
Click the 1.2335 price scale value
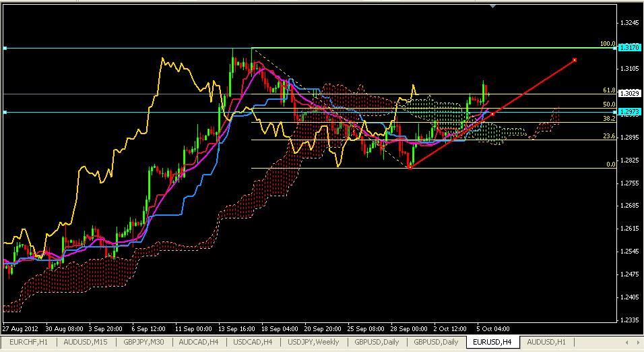click(630, 320)
